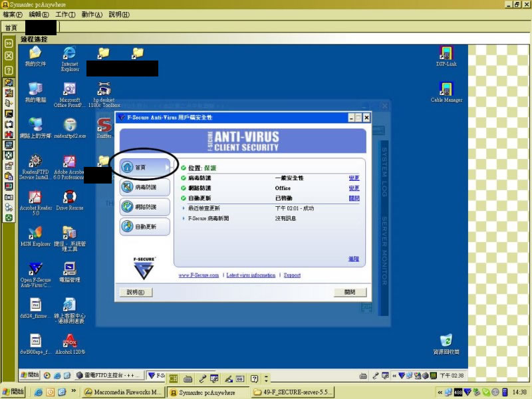Image resolution: width=532 pixels, height=399 pixels.
Task: Click the dwl900ap+_f file icon
Action: (35, 344)
